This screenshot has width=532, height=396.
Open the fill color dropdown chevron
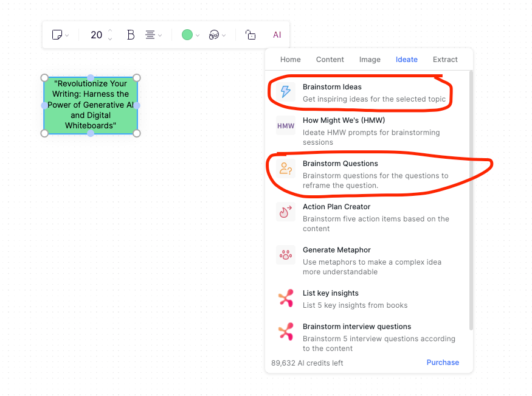click(x=198, y=35)
